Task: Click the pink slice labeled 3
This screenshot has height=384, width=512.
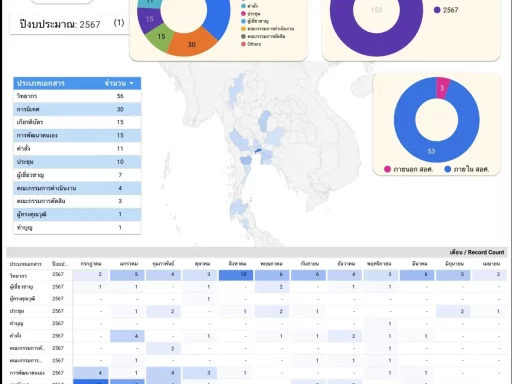Action: tap(442, 88)
